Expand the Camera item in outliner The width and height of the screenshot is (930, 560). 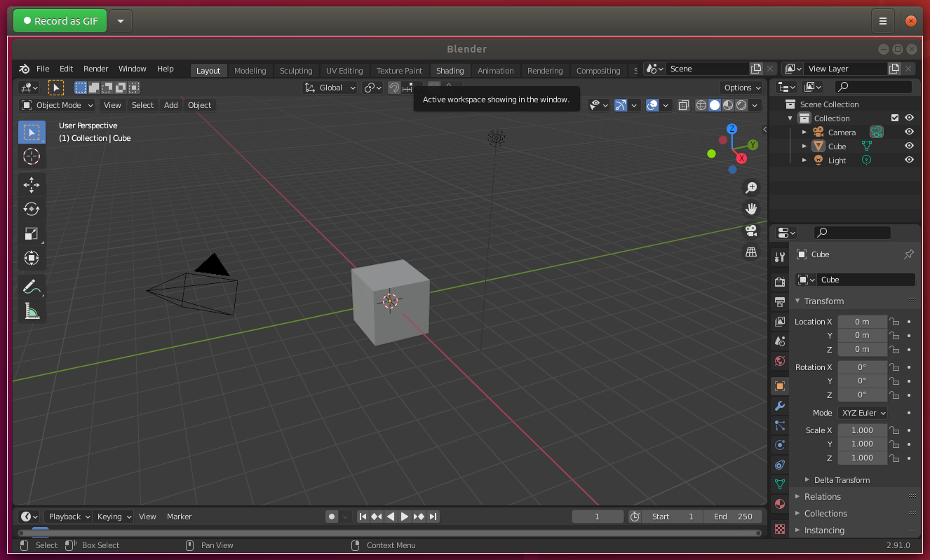click(804, 132)
